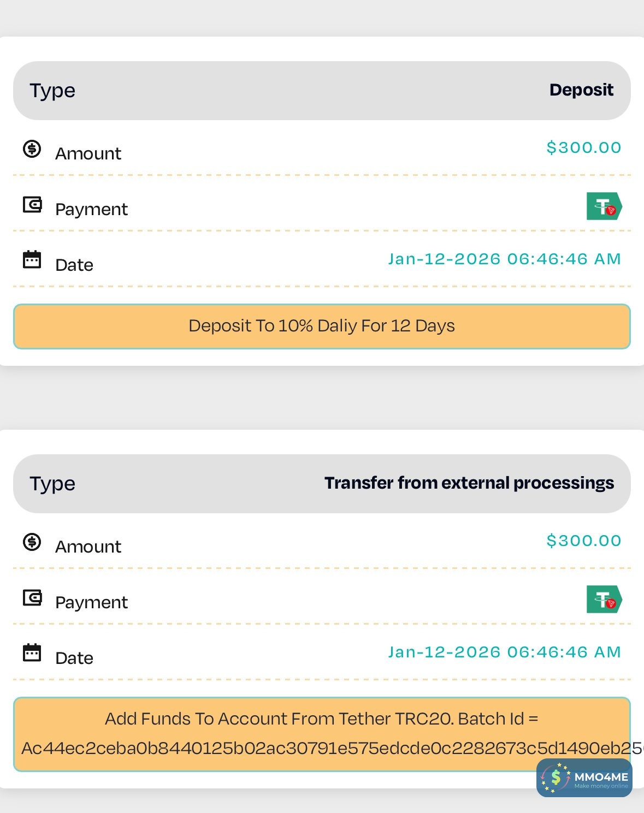Click the calendar icon in the Deposit card
Viewport: 644px width, 813px height.
click(32, 259)
